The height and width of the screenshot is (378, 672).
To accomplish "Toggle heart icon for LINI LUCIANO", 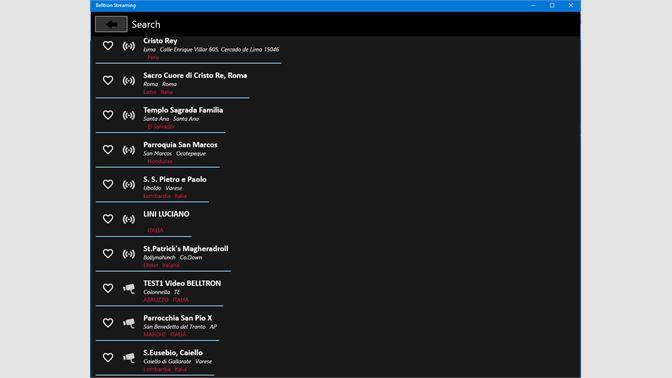I will (108, 219).
